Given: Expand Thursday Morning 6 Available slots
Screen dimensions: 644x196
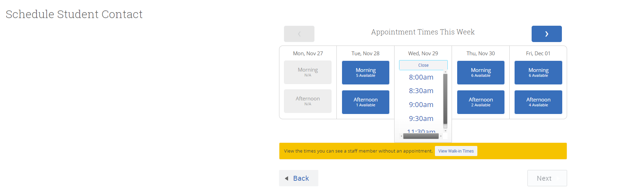Looking at the screenshot, I should pyautogui.click(x=480, y=72).
